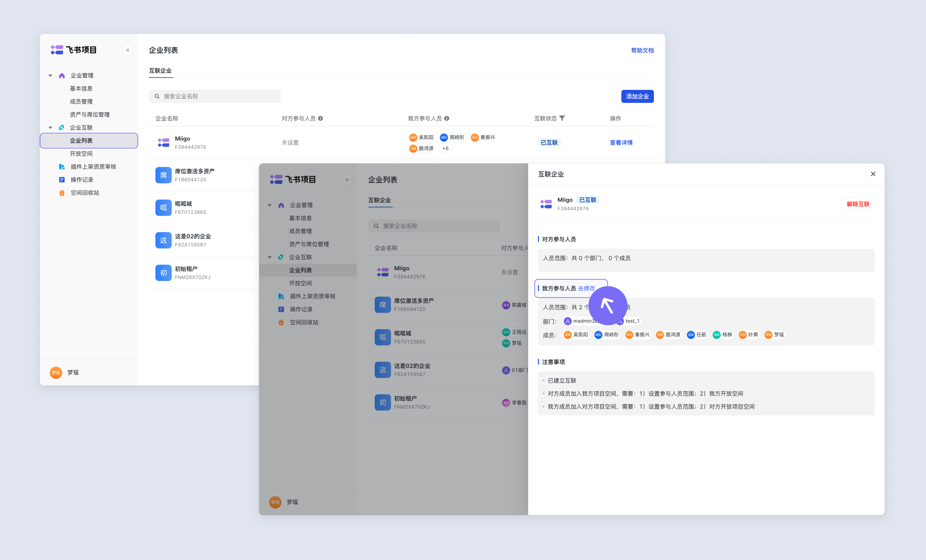The height and width of the screenshot is (560, 926).
Task: Open 插件上架资质审核 via its icon, back window
Action: pyautogui.click(x=62, y=167)
